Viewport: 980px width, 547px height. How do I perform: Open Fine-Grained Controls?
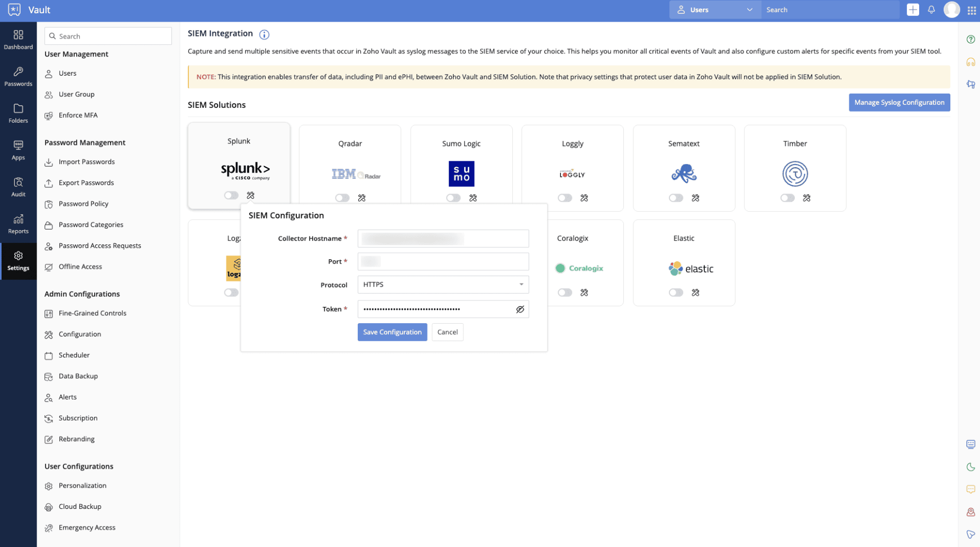(92, 313)
